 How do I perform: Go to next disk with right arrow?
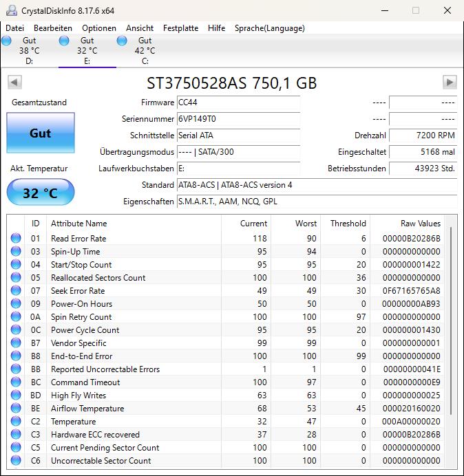click(x=450, y=82)
